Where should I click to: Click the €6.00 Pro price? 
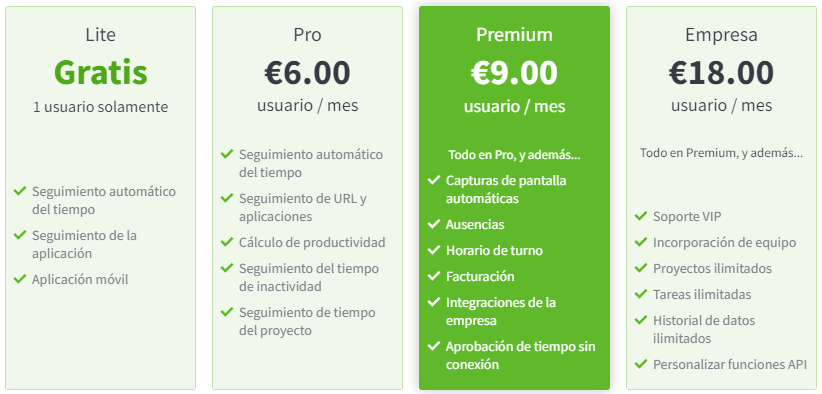(307, 72)
